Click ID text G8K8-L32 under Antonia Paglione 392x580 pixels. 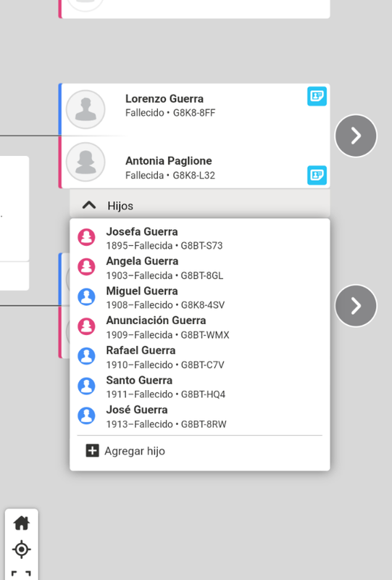click(x=193, y=175)
